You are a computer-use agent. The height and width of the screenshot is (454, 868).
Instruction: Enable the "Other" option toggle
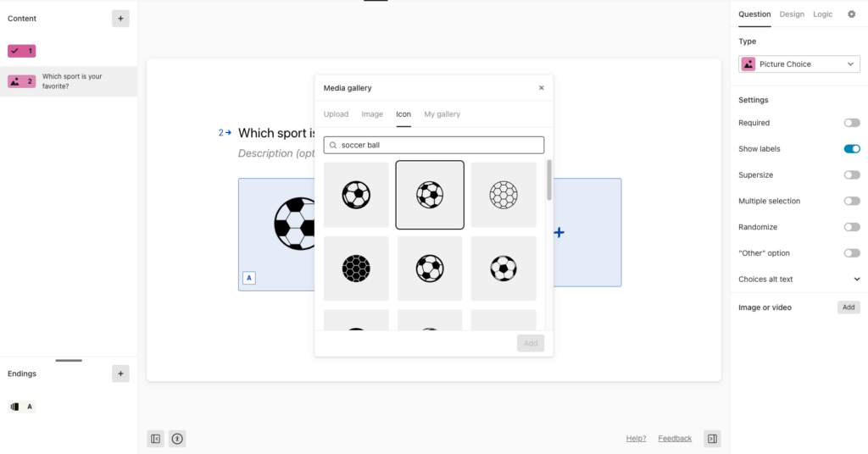pyautogui.click(x=852, y=252)
